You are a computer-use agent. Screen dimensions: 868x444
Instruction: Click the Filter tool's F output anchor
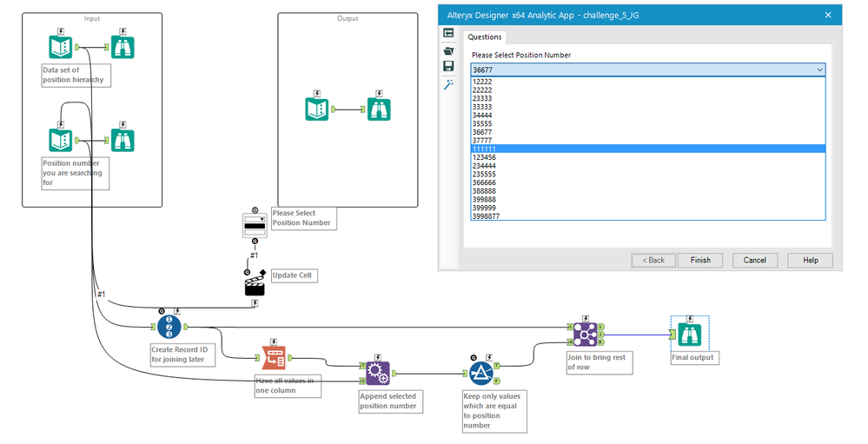coord(497,381)
